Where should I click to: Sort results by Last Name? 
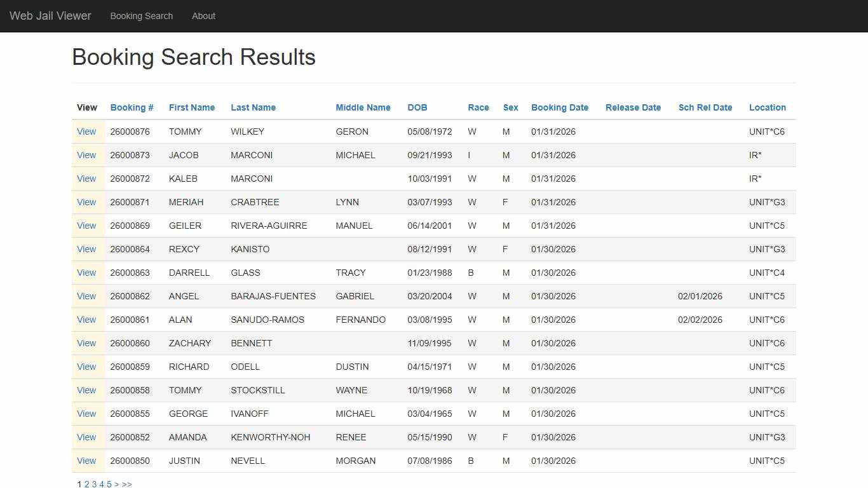[253, 107]
